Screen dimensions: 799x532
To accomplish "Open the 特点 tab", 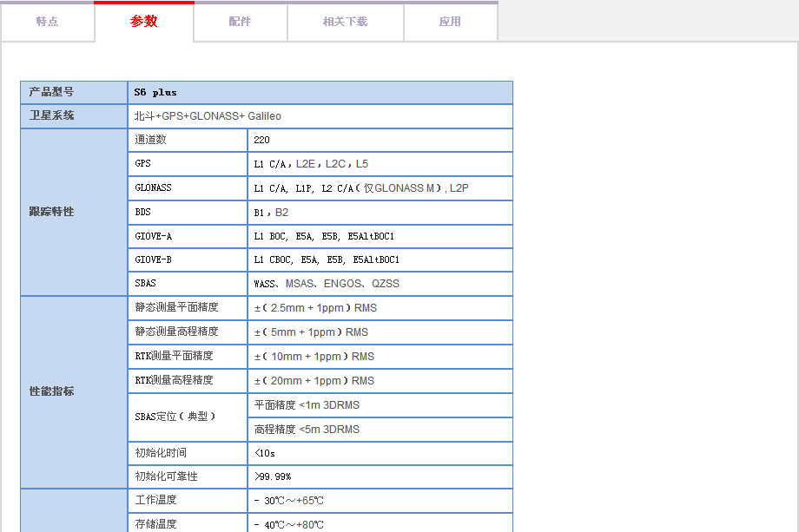I will (x=47, y=22).
